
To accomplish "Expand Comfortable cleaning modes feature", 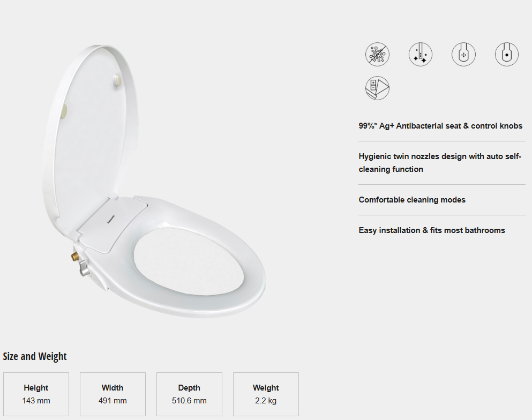I will (412, 200).
